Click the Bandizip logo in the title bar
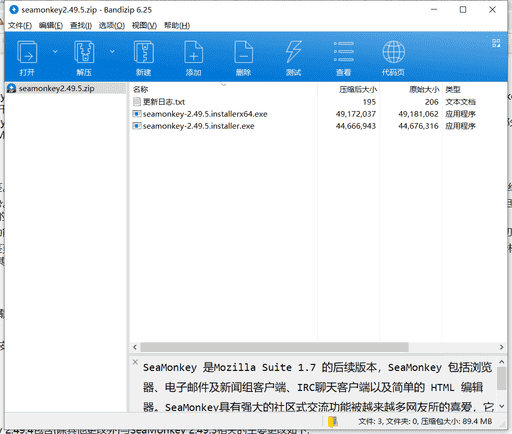The height and width of the screenshot is (434, 512). [x=14, y=10]
